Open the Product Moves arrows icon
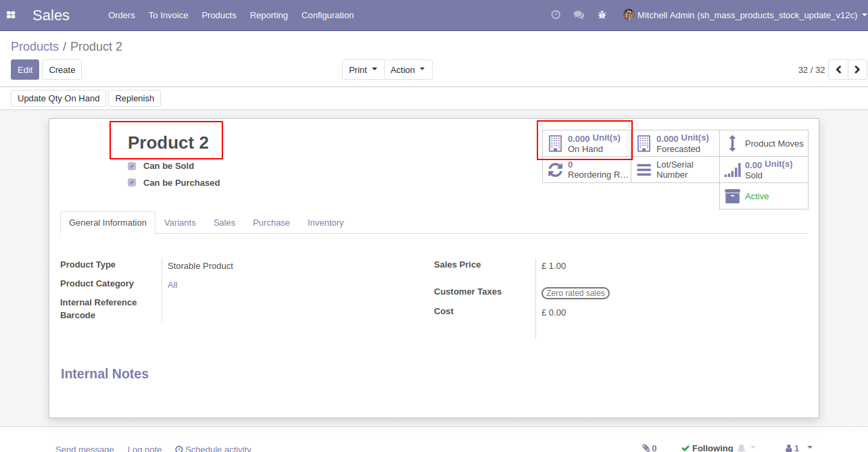Viewport: 868px width, 452px height. pyautogui.click(x=732, y=143)
